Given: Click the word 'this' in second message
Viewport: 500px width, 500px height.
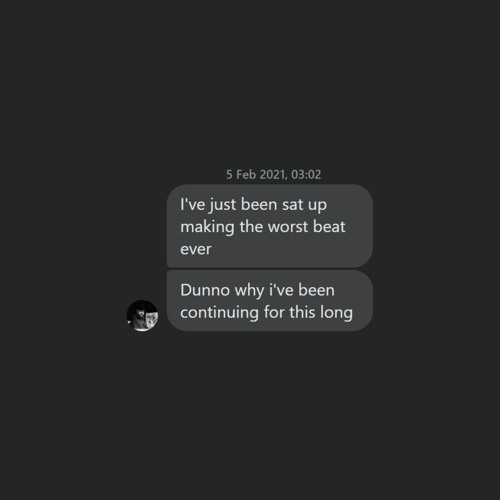Looking at the screenshot, I should coord(302,313).
